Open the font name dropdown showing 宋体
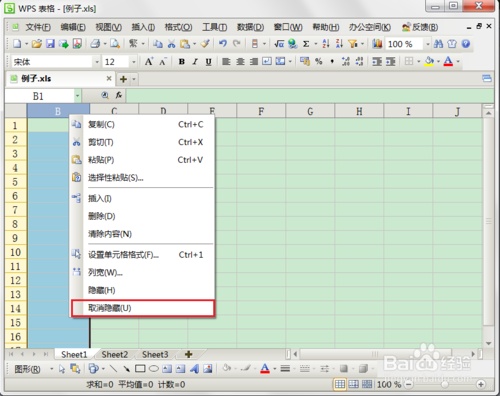Viewport: 500px width, 396px height. coord(97,62)
